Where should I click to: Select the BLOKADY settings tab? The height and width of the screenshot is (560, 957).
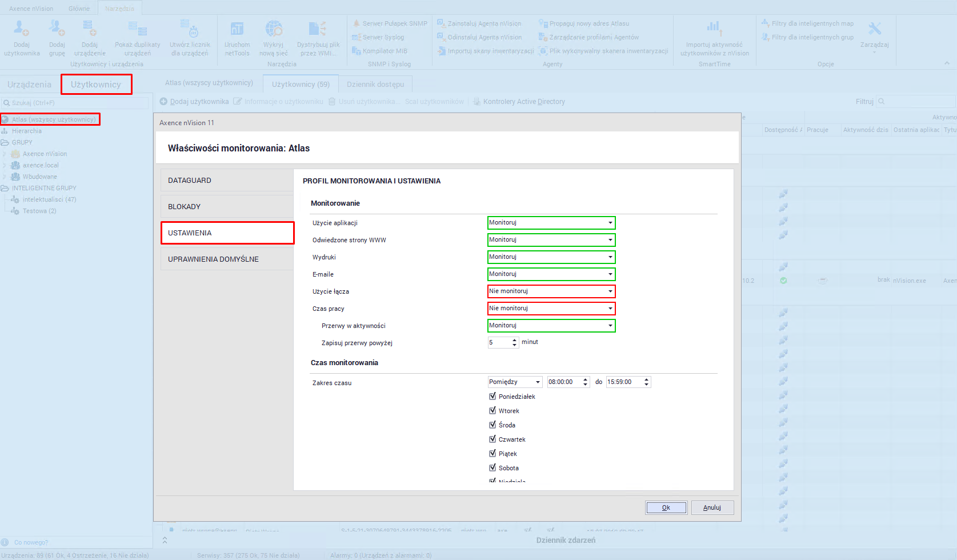[x=227, y=207]
